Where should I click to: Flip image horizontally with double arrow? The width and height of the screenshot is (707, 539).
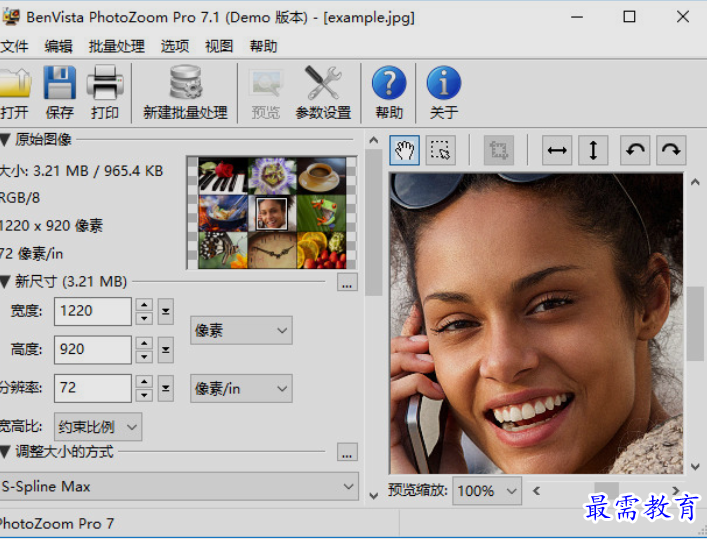557,150
